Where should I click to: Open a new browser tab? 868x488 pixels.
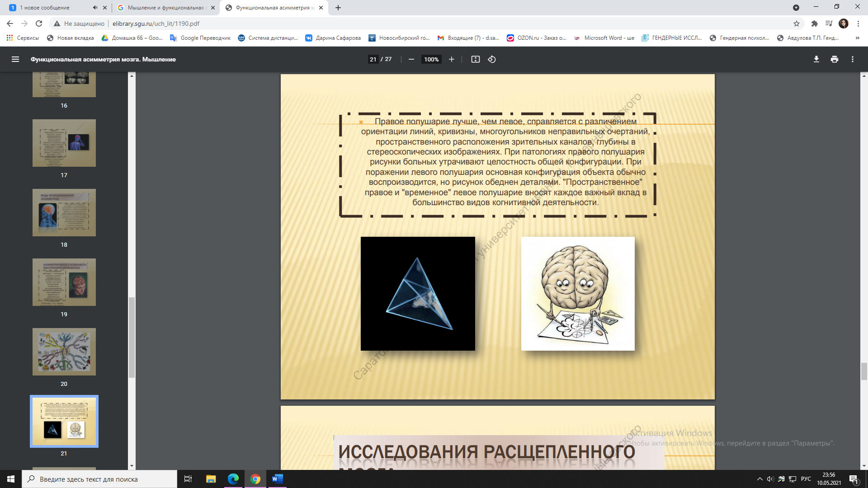[x=338, y=8]
